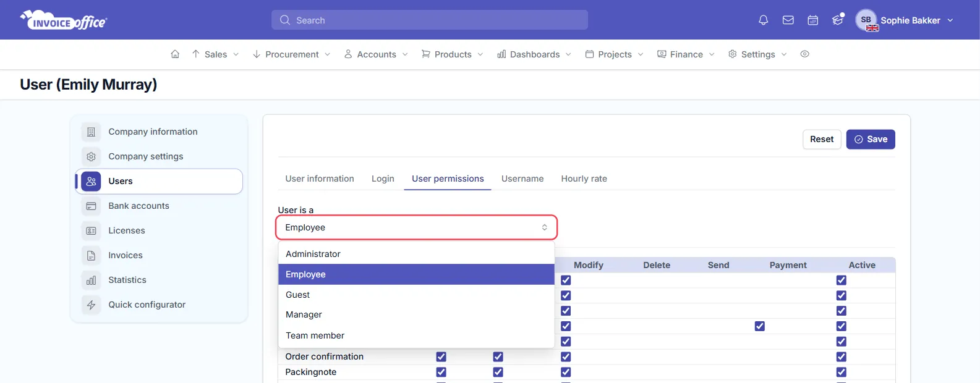Open the Products menu
The image size is (980, 383).
click(x=453, y=54)
